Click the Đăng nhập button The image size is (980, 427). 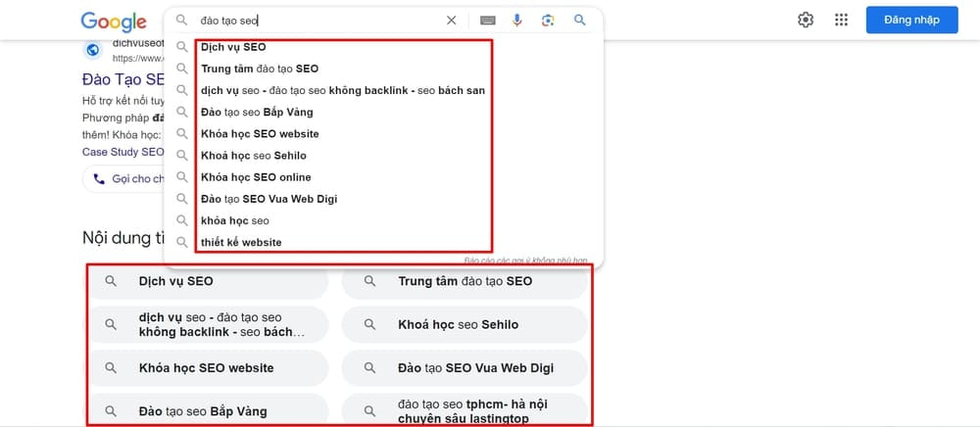[911, 20]
